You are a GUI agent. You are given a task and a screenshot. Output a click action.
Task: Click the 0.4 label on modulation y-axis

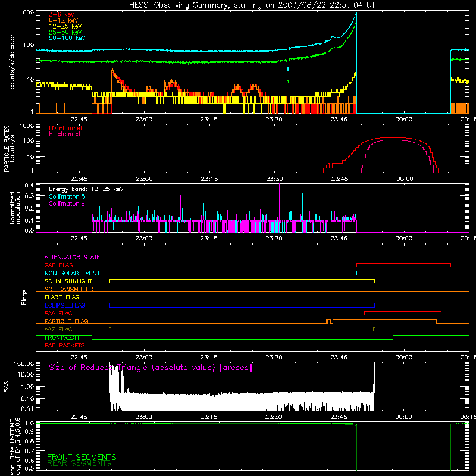(x=29, y=185)
